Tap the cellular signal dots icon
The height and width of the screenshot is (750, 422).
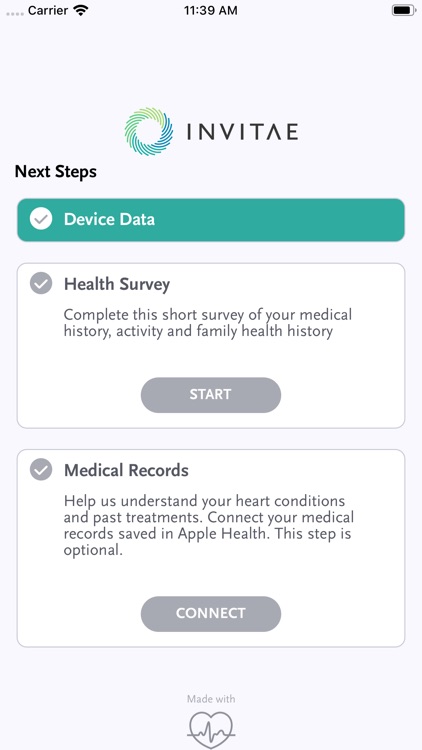tap(14, 13)
